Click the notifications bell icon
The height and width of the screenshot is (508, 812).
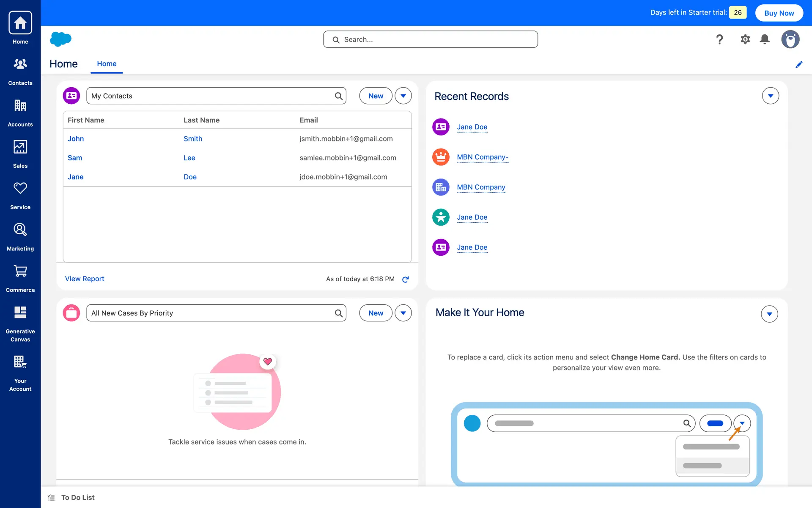pyautogui.click(x=764, y=39)
